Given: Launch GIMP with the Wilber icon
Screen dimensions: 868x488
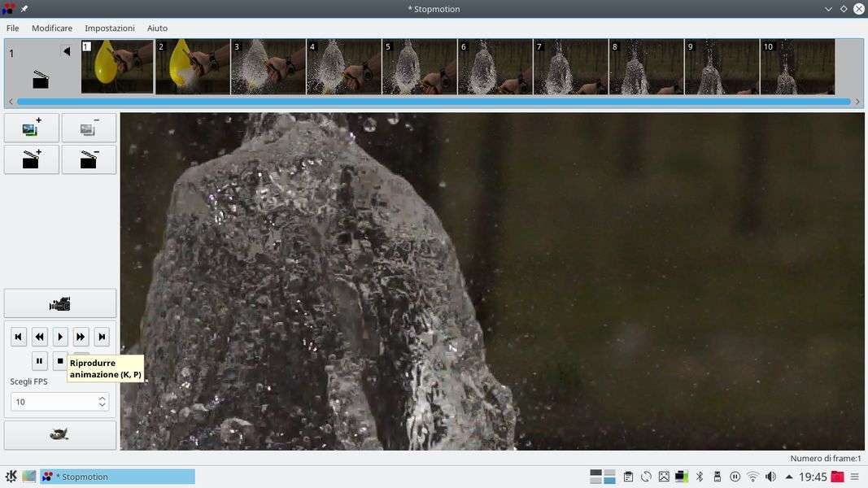Looking at the screenshot, I should click(59, 434).
